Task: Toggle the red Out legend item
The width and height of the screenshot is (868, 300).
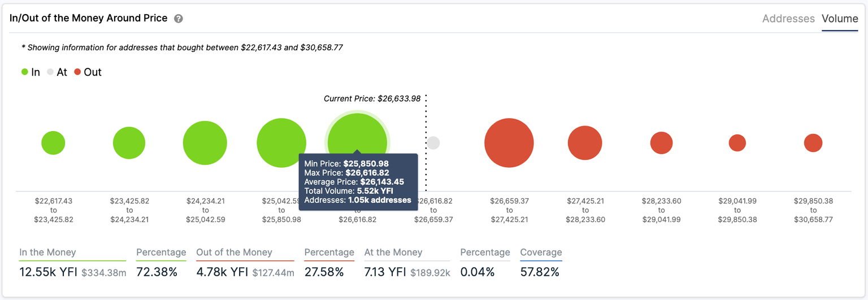Action: [88, 72]
